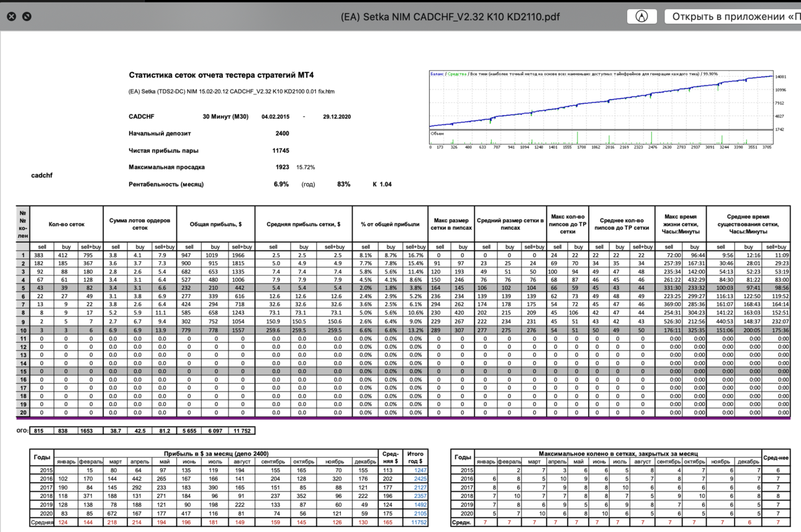The width and height of the screenshot is (801, 532).
Task: Select cell "1335" in row 3
Action: click(x=242, y=272)
